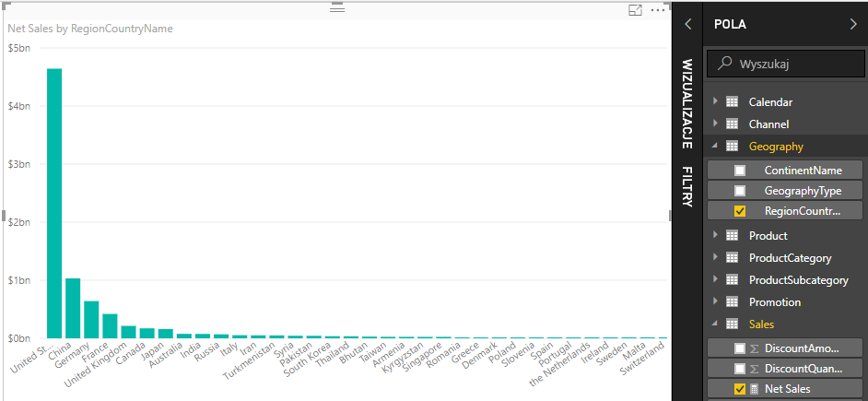Click the ProductCategory table icon
Viewport: 868px width, 401px height.
point(732,257)
